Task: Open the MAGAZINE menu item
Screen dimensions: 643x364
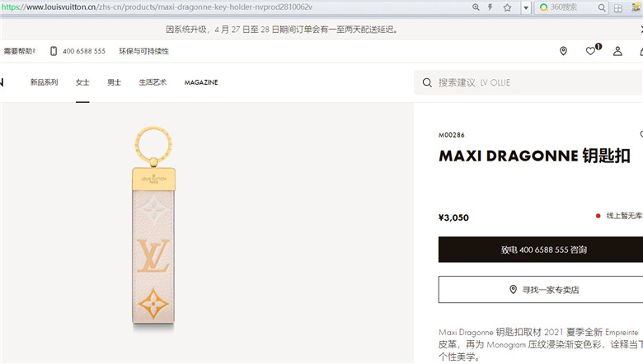Action: coord(201,82)
